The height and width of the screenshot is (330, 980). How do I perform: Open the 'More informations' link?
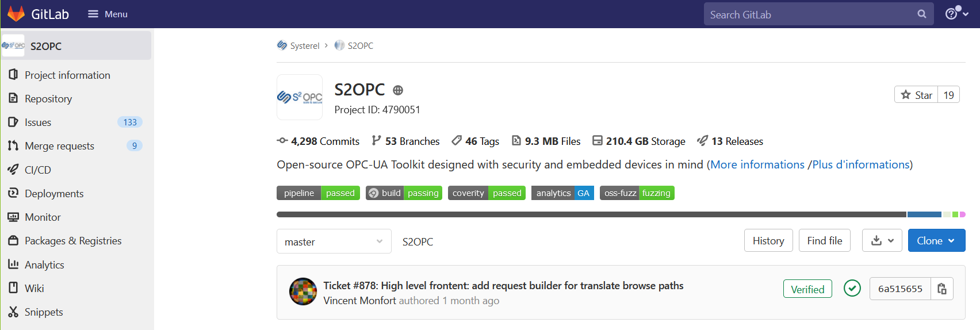click(757, 165)
